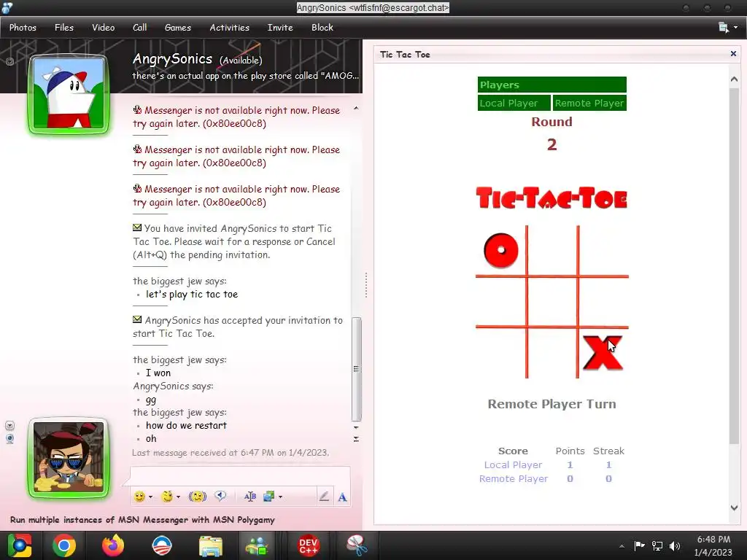Switch to handwriting pen mode
This screenshot has height=560, width=747.
point(324,497)
